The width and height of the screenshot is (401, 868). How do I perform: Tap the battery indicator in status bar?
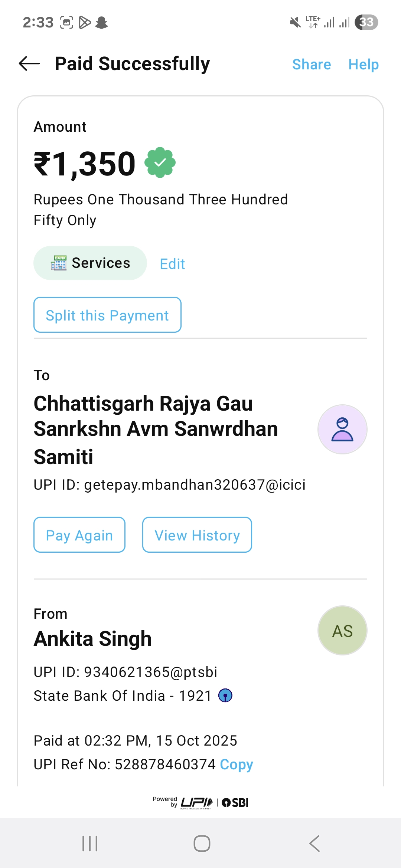(366, 22)
